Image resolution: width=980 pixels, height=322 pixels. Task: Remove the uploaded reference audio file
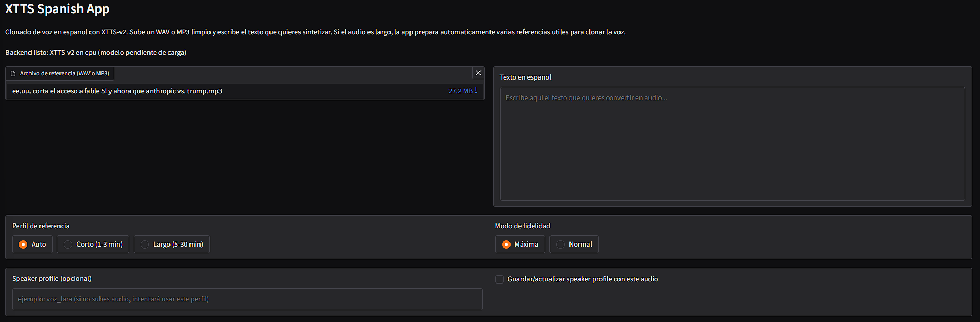point(478,73)
